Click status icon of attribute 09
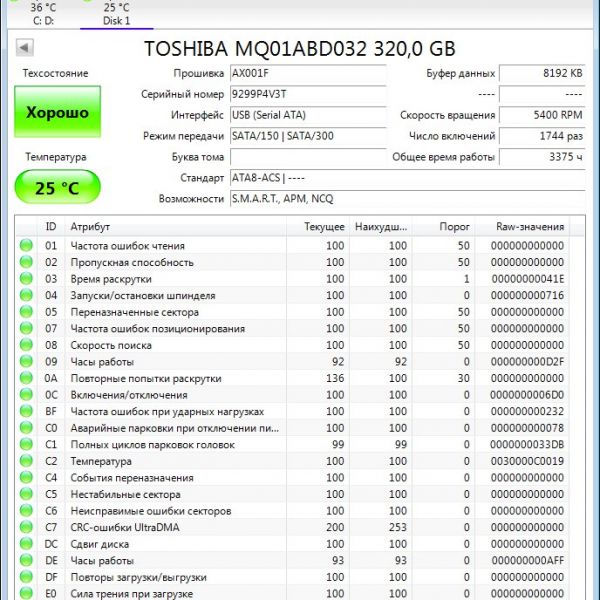The height and width of the screenshot is (600, 600). point(26,362)
